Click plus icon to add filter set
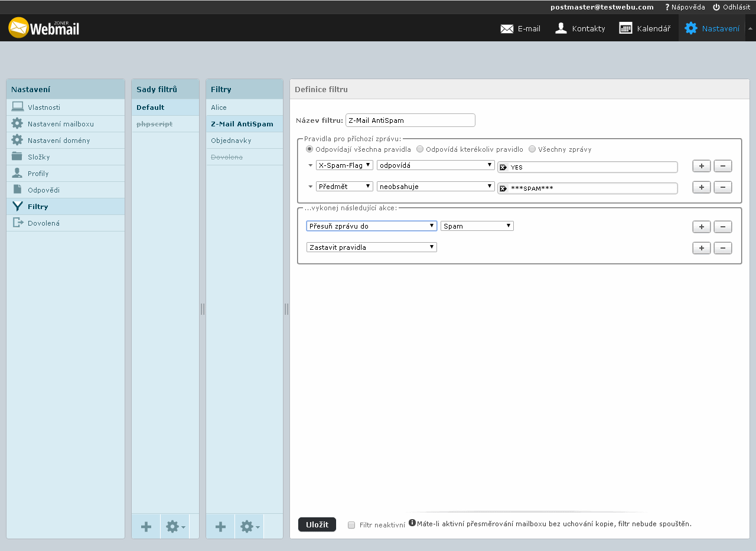 pyautogui.click(x=146, y=527)
